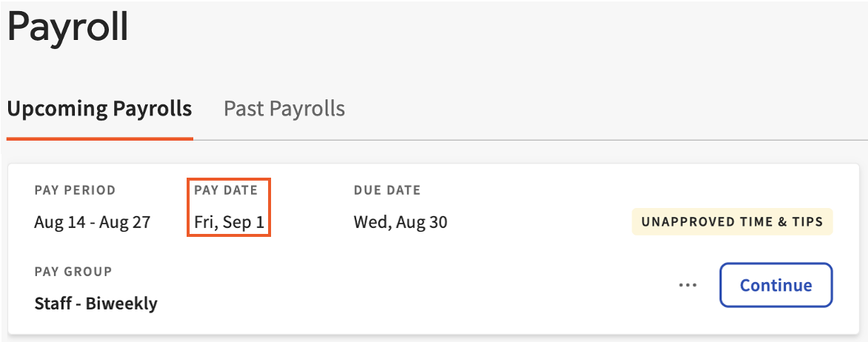Switch to the Past Payrolls tab
The height and width of the screenshot is (342, 868).
point(284,109)
